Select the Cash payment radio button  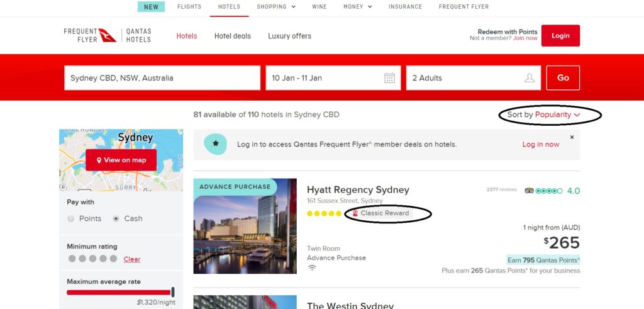116,218
